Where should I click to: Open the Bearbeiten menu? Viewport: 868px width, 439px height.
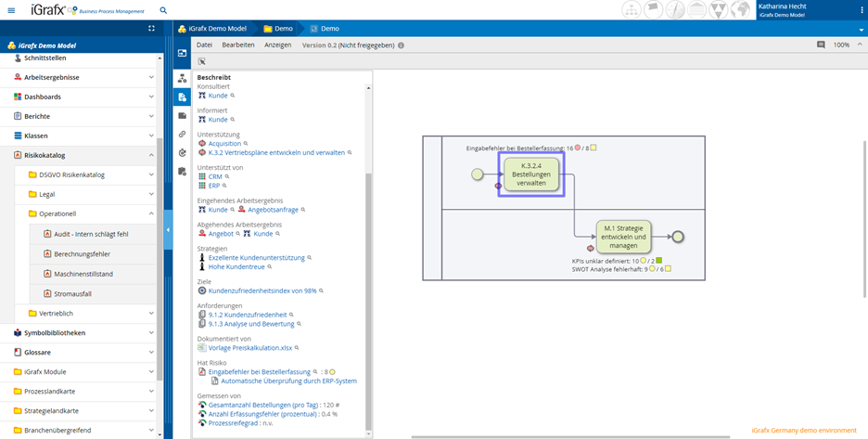coord(238,45)
